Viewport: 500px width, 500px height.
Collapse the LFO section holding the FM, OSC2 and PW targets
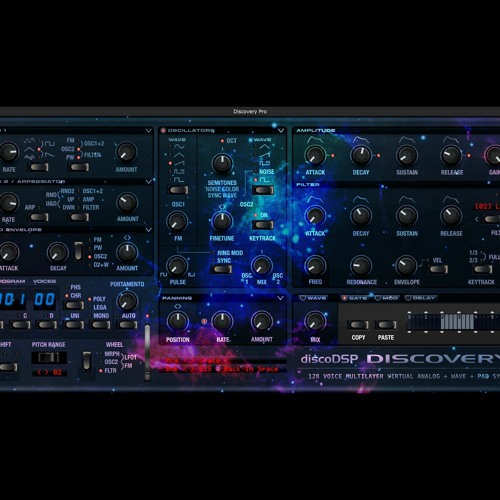149,131
